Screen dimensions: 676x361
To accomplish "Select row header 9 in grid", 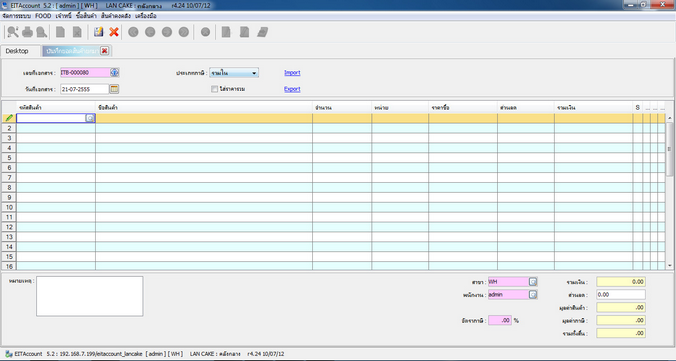I will tap(9, 198).
